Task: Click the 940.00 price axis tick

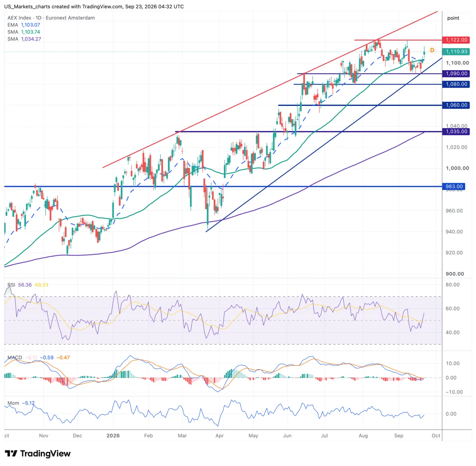Action: [x=454, y=232]
